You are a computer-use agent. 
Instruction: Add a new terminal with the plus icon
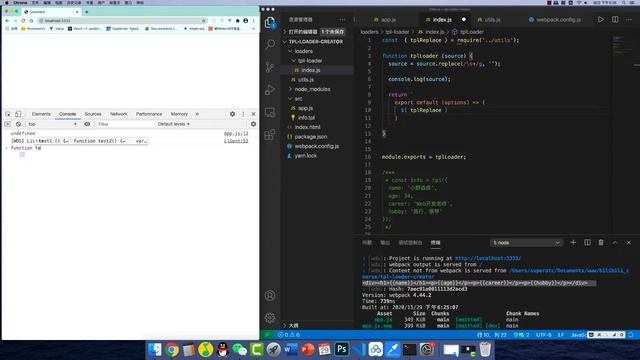[573, 242]
